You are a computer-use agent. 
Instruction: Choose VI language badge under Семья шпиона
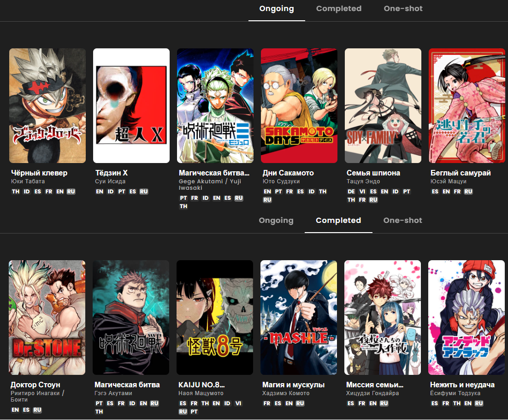click(x=362, y=192)
